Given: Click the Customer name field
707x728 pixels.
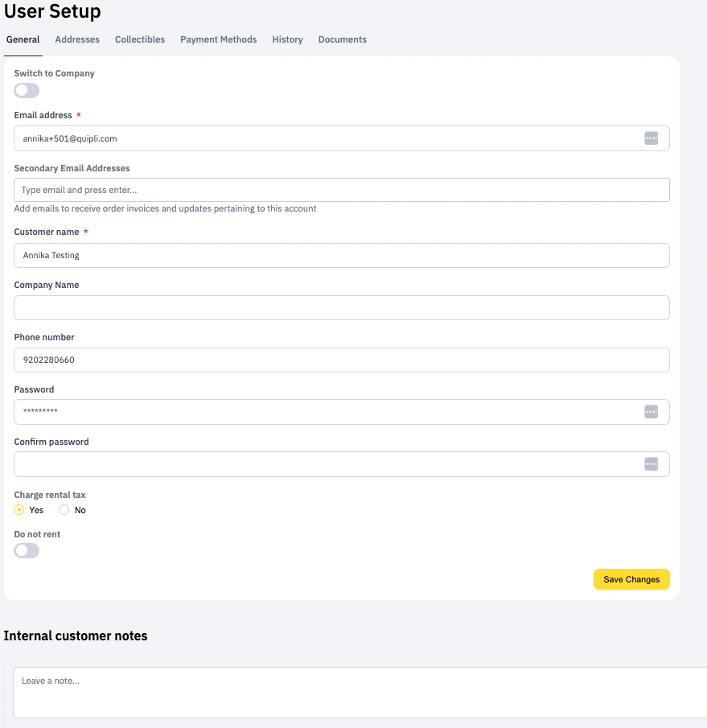Looking at the screenshot, I should pyautogui.click(x=341, y=255).
